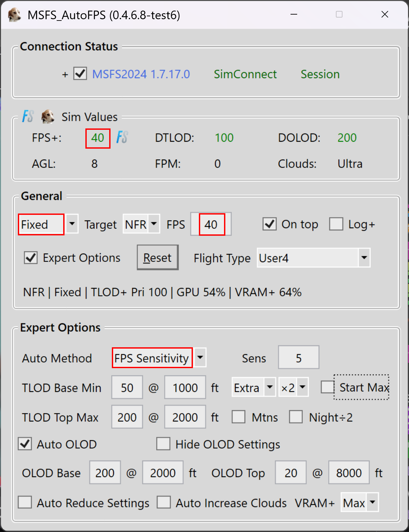Click the FPS target input field
This screenshot has width=409, height=532.
pos(211,224)
